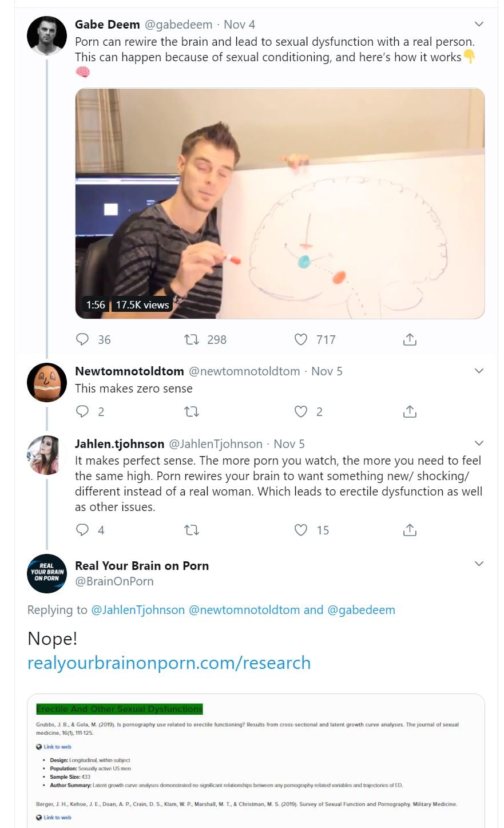Screen dimensions: 504x828
Task: Share Jahlen.tjohnson's tweet
Action: (410, 530)
